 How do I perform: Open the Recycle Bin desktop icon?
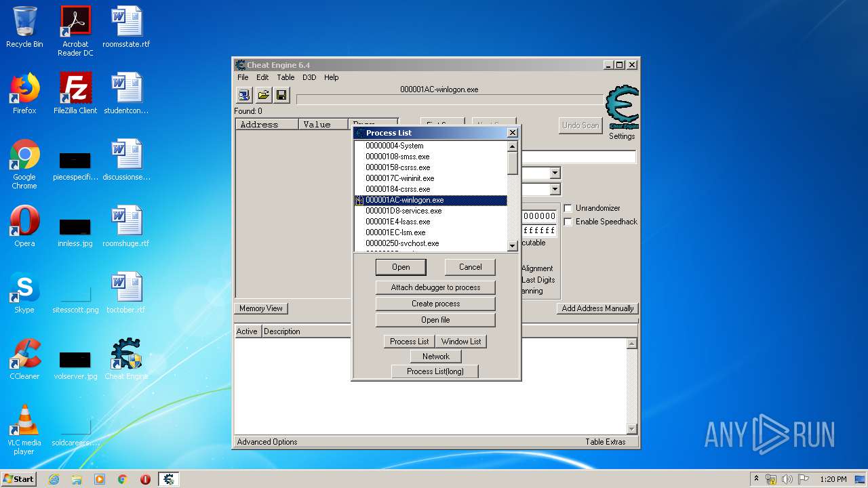tap(24, 27)
